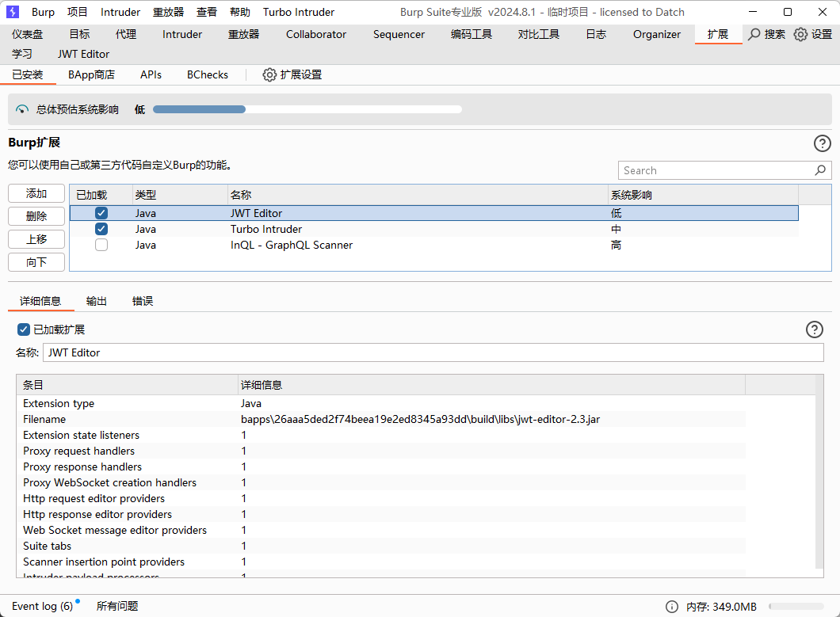Screen dimensions: 840x617
Task: Switch to the 日志 tab
Action: (596, 34)
